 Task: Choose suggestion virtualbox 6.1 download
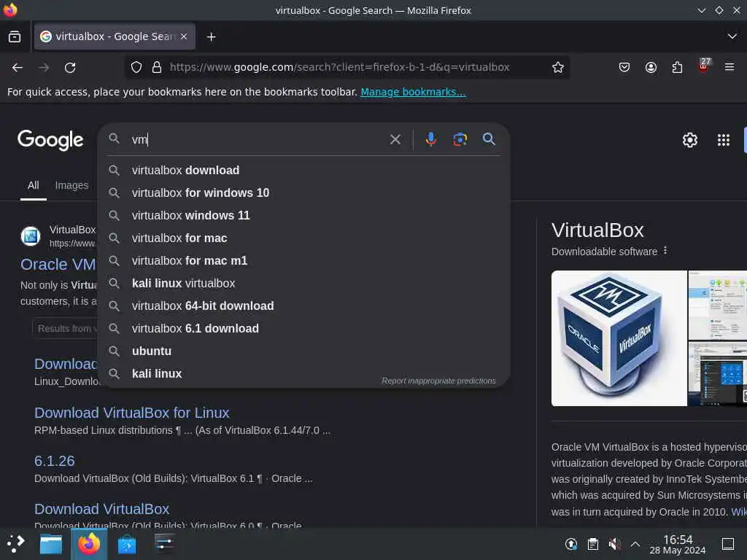tap(304, 329)
